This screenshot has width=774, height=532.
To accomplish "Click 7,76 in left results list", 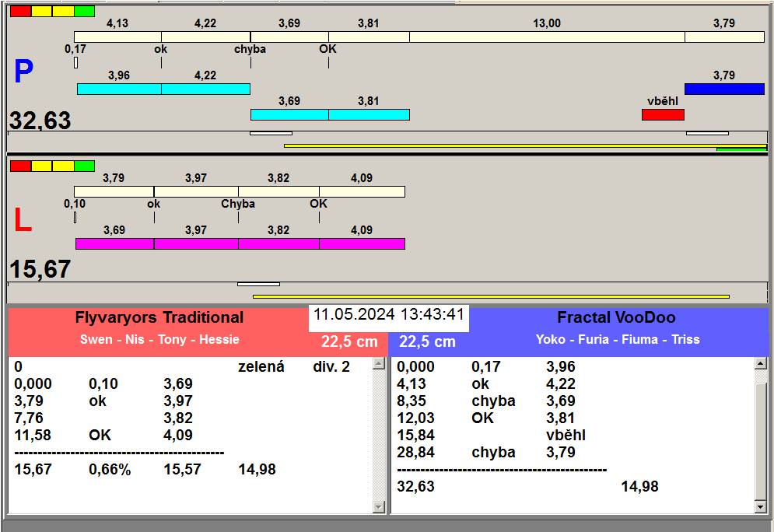I will click(29, 418).
